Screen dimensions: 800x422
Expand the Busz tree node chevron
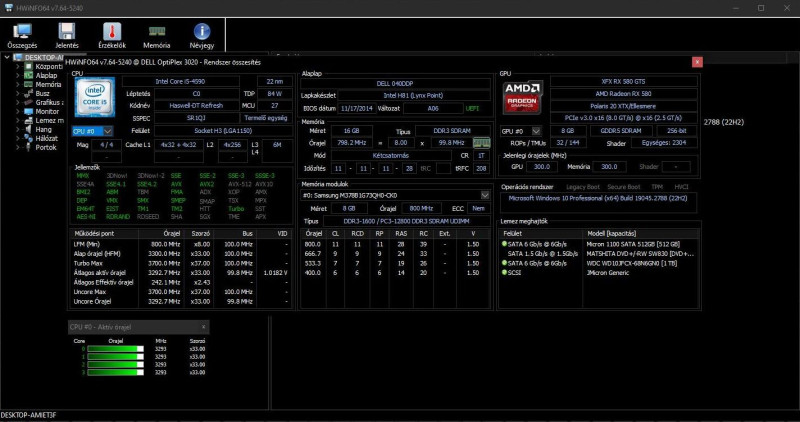coord(17,93)
